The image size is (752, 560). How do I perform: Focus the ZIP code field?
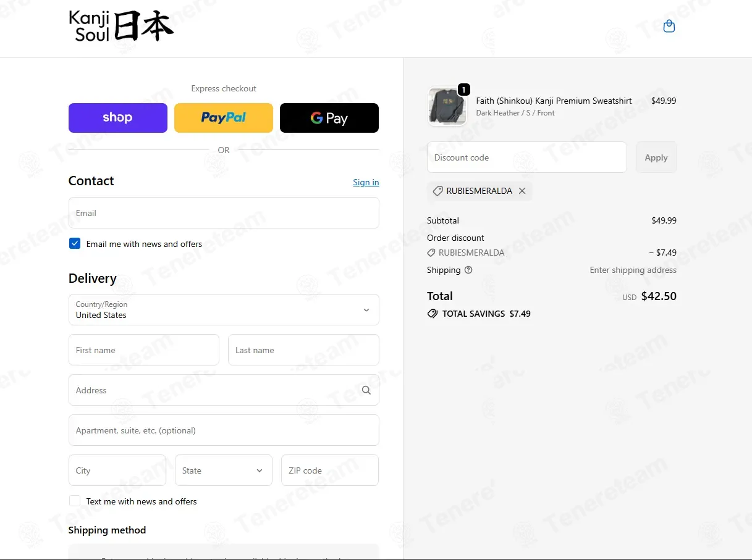tap(330, 470)
